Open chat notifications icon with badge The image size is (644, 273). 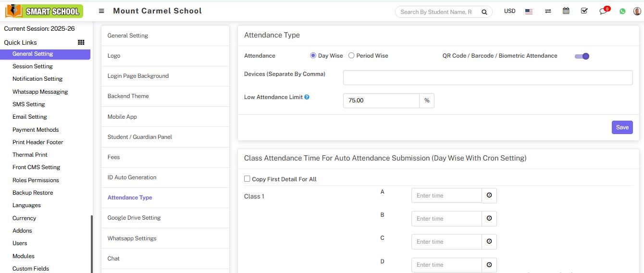[x=603, y=12]
